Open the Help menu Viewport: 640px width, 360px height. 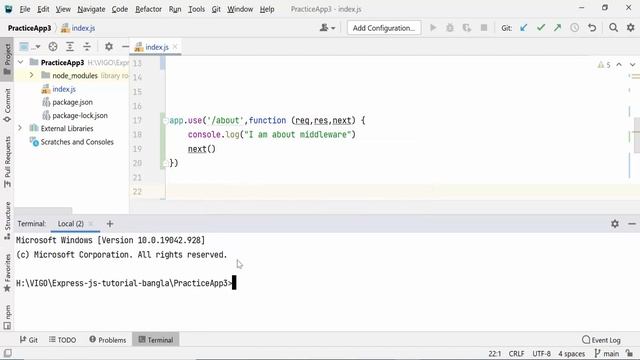pyautogui.click(x=267, y=9)
